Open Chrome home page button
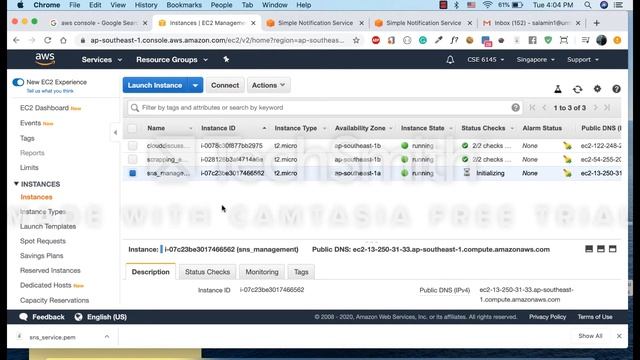The width and height of the screenshot is (640, 360). tap(63, 40)
